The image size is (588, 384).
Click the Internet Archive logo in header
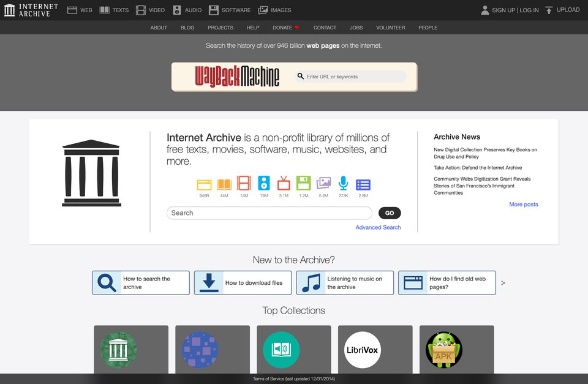click(x=31, y=10)
